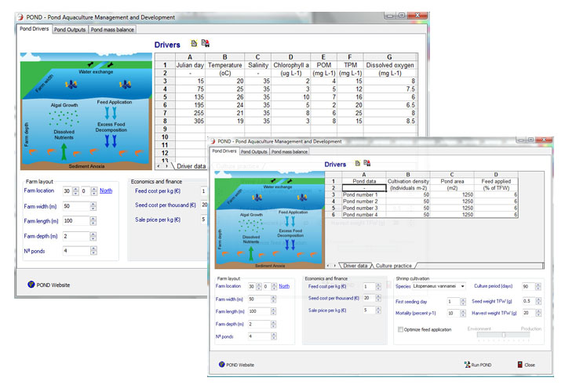Click Farm location degrees stepper in front window
The width and height of the screenshot is (565, 392).
coord(259,286)
